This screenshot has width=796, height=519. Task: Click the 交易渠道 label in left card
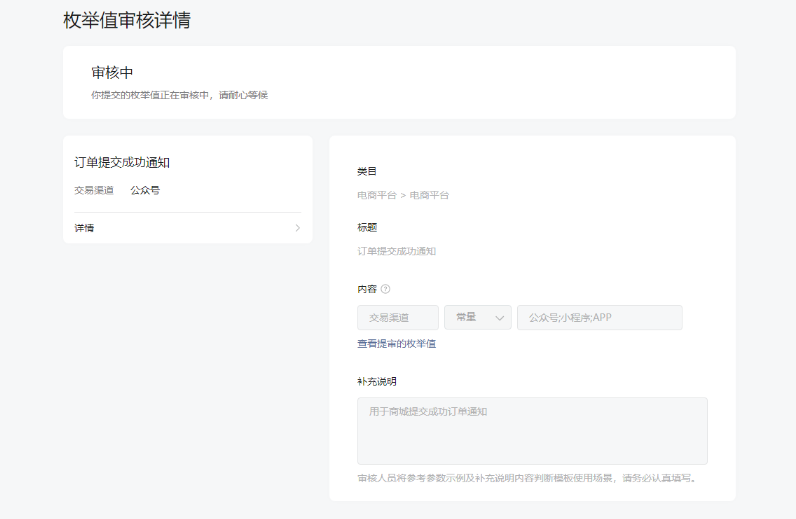[94, 190]
